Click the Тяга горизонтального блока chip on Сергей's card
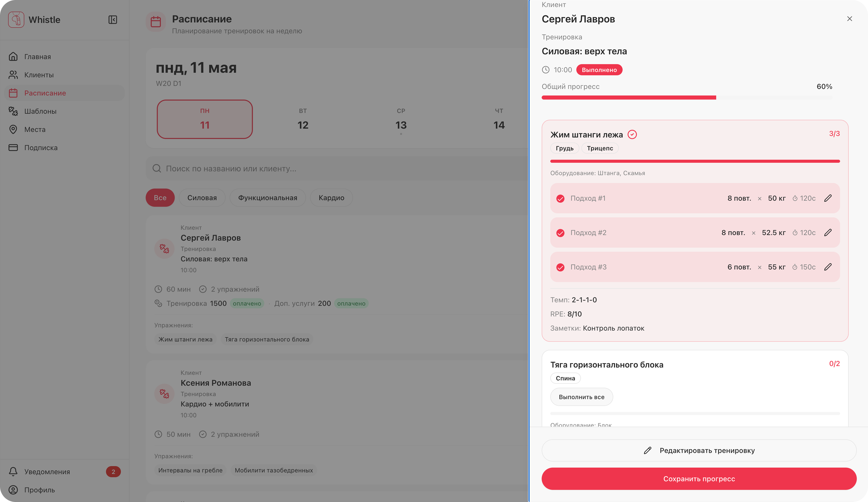The height and width of the screenshot is (502, 868). (267, 339)
